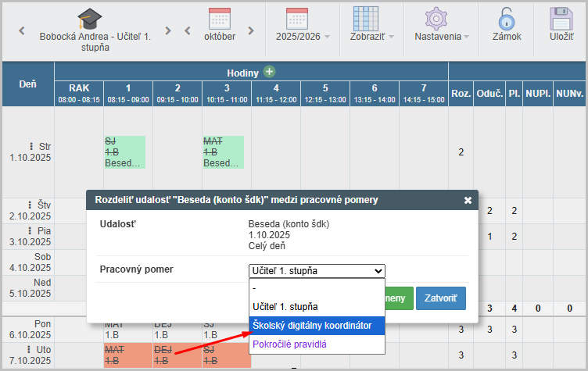Click the Pokročilé pravidlá option
The image size is (588, 371).
[289, 344]
